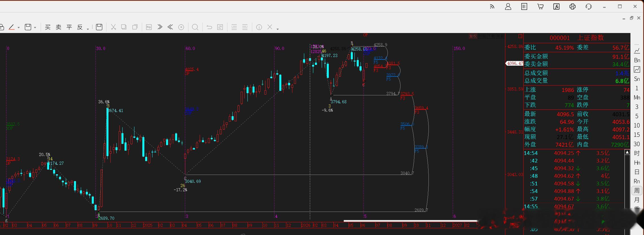Select the red line drawing tool

12,27
